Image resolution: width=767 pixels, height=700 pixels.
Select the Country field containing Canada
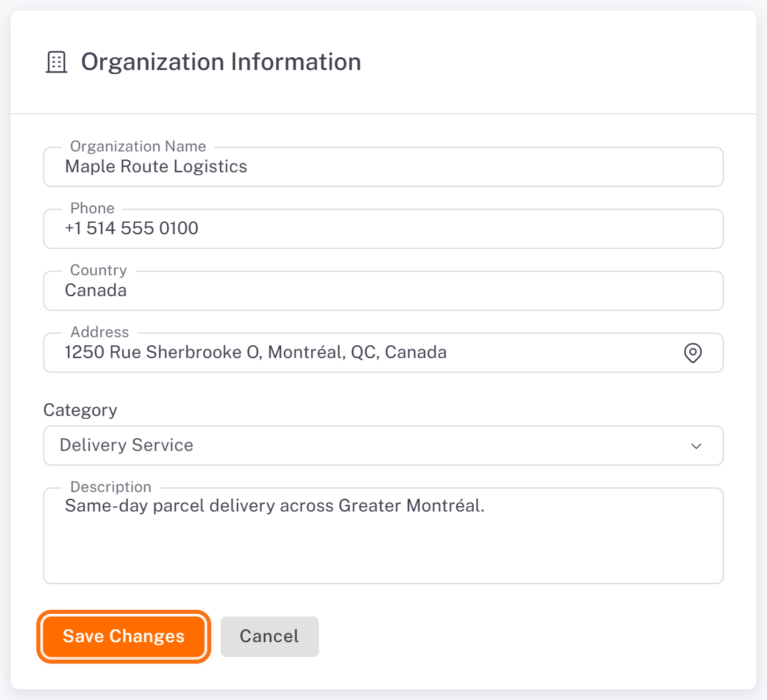point(383,291)
